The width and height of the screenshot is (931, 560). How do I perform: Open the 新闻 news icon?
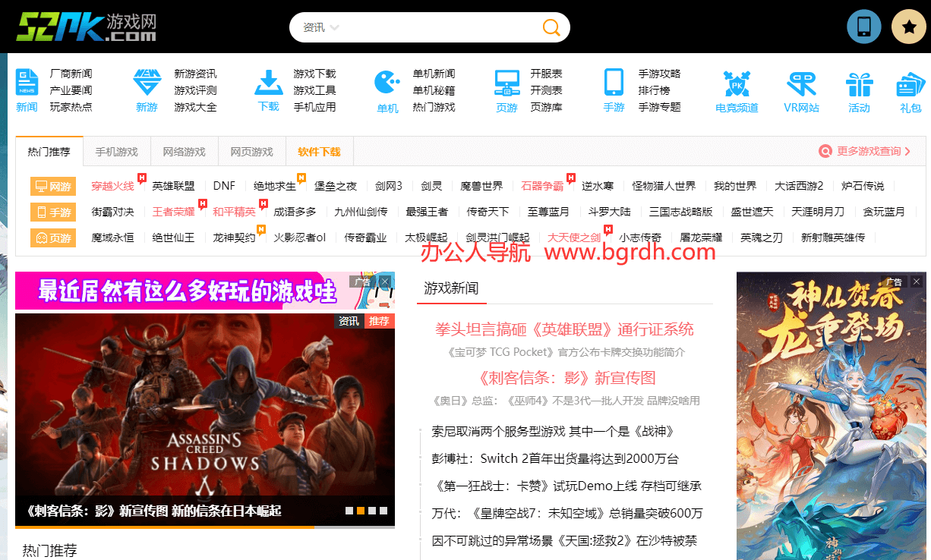tap(27, 83)
